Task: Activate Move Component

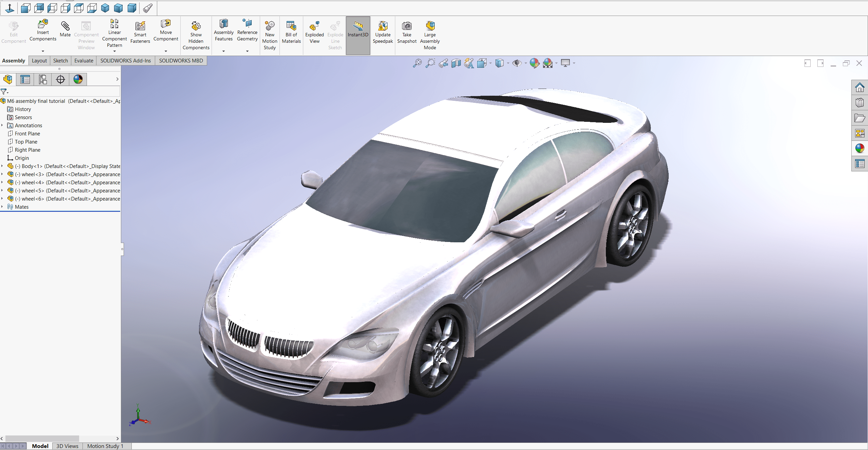Action: (x=166, y=31)
